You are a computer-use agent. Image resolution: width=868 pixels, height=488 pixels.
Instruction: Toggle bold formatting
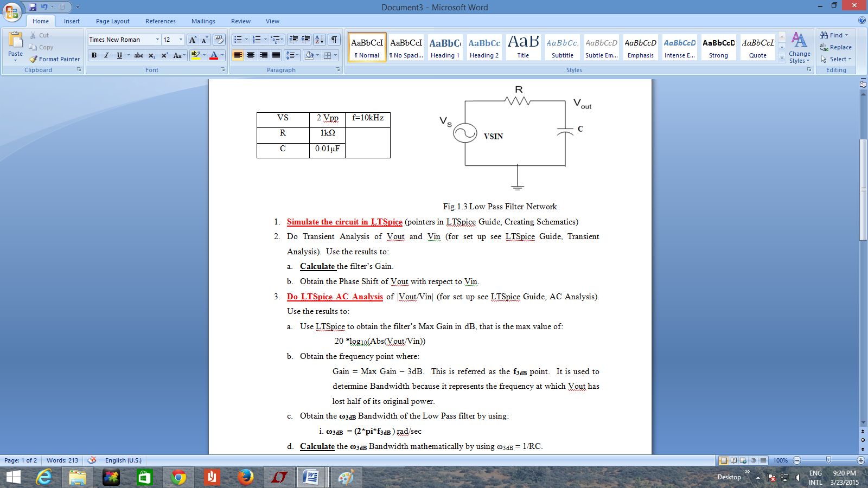pyautogui.click(x=93, y=55)
